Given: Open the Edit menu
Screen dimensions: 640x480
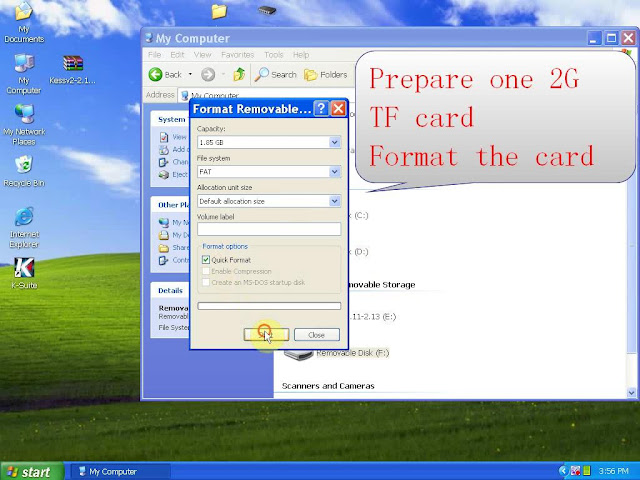Looking at the screenshot, I should click(177, 55).
